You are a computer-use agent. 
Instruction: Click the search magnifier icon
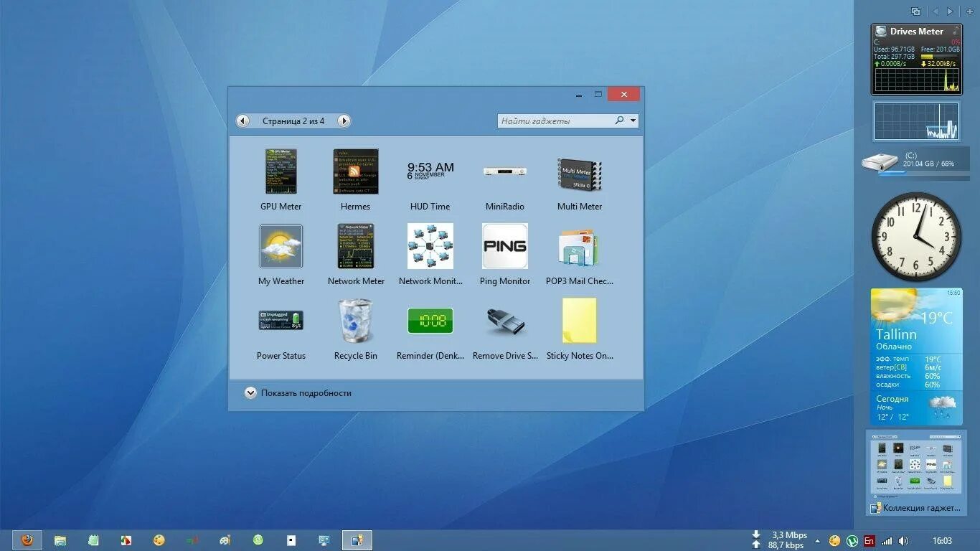[619, 121]
